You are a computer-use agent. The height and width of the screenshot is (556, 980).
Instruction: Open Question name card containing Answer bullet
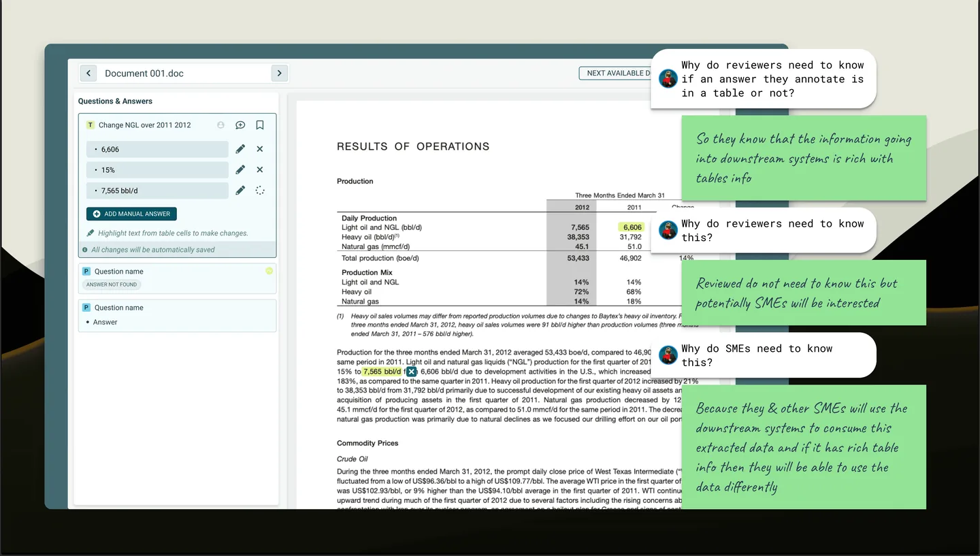177,316
